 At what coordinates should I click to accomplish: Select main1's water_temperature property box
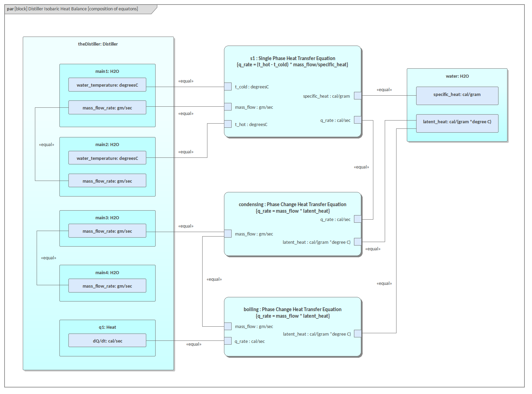[x=107, y=85]
